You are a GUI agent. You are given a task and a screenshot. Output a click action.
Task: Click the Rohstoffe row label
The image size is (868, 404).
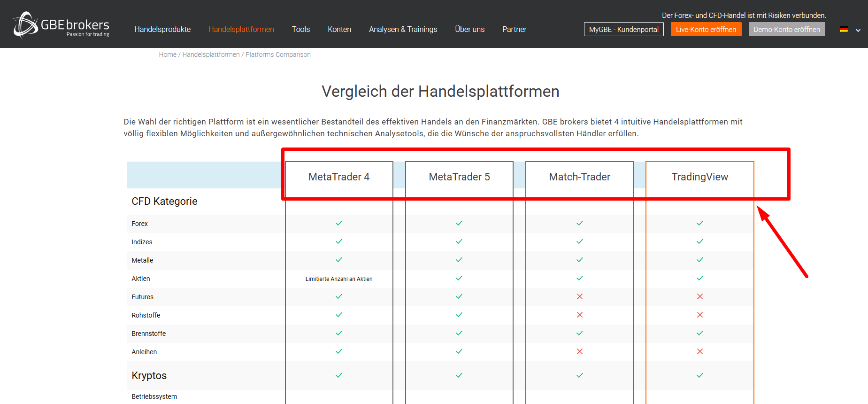146,315
